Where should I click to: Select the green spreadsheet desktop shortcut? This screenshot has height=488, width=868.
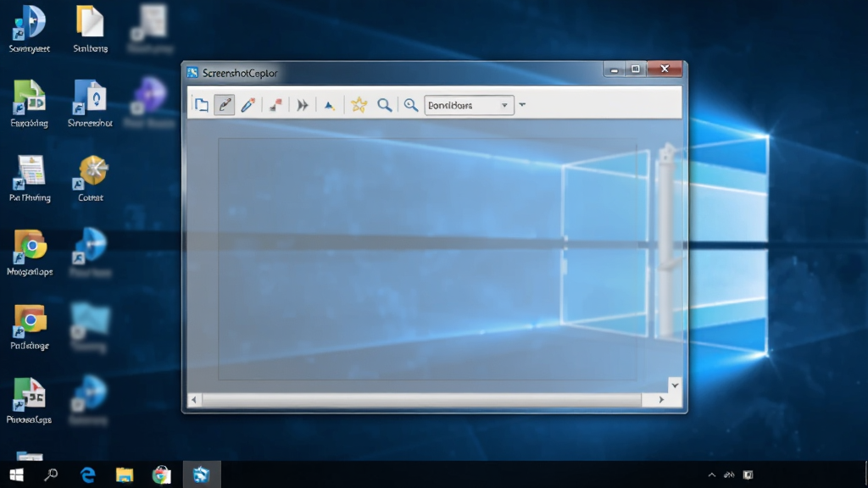coord(30,103)
